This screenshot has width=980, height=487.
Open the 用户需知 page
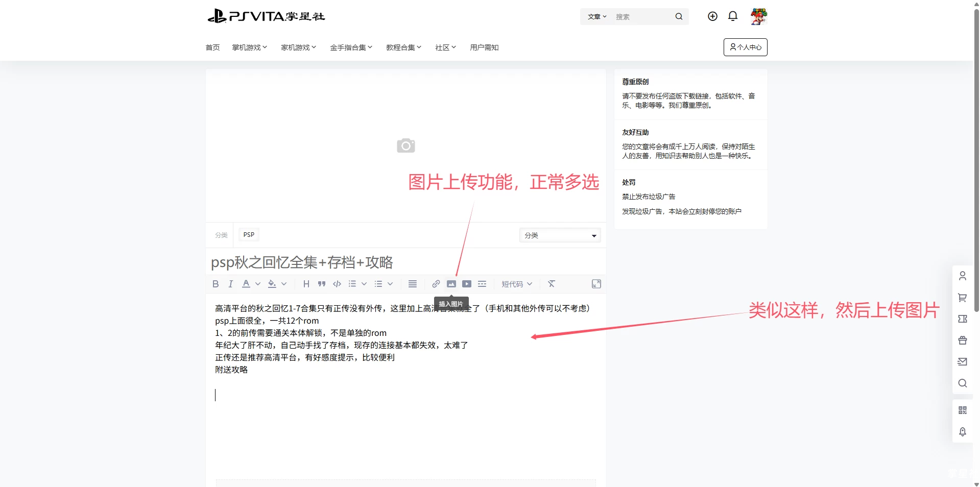tap(484, 47)
